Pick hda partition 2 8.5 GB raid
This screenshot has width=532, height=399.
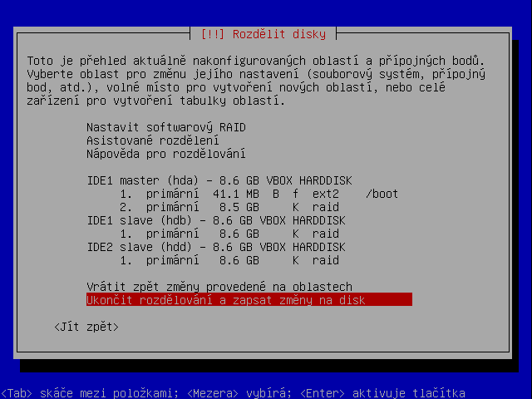coord(229,207)
